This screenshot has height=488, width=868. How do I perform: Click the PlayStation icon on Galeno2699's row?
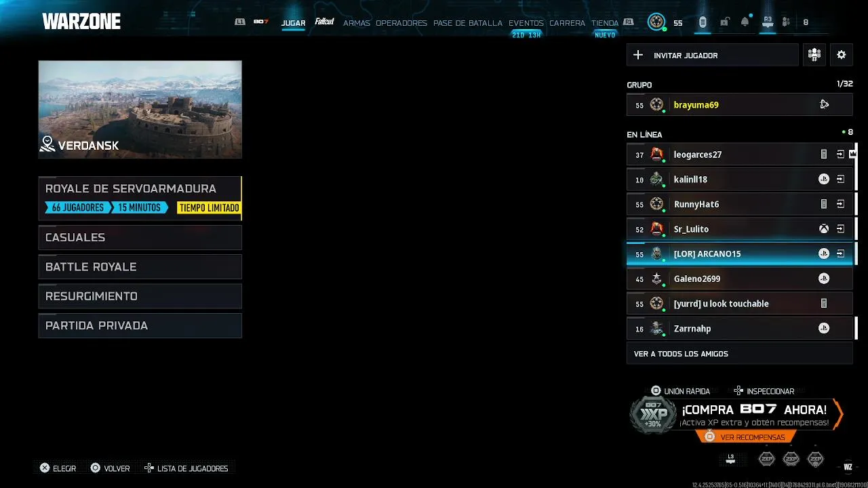(824, 279)
